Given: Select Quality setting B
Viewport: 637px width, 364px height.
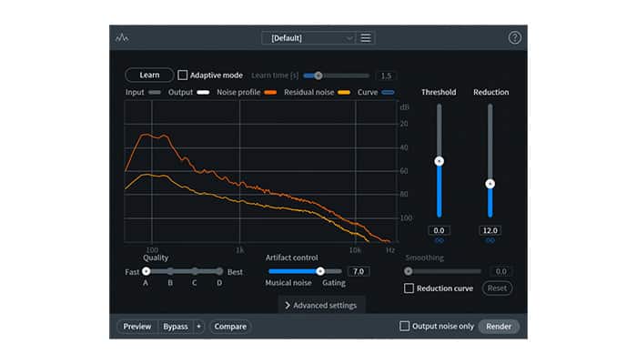Looking at the screenshot, I should coord(171,271).
